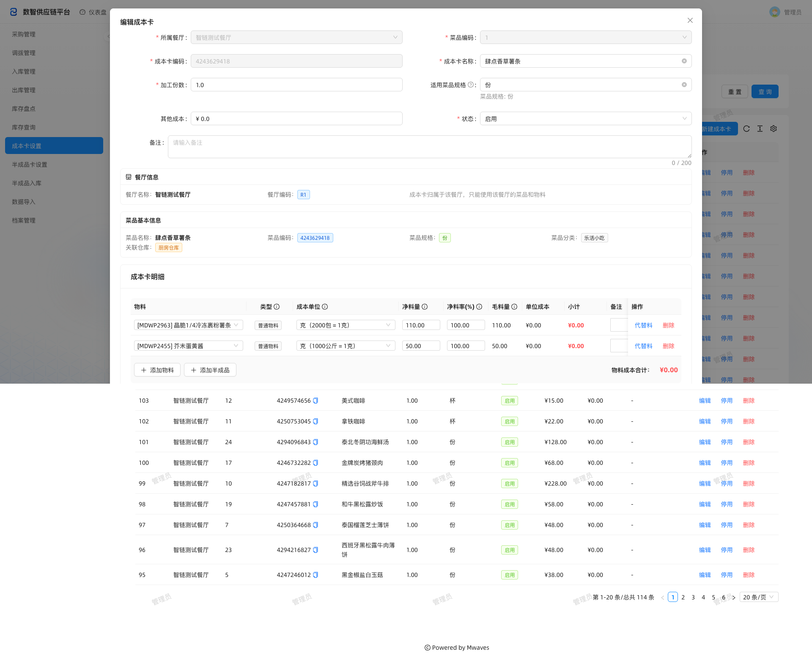
Task: Open 半成品卡设置 in the sidebar
Action: point(30,165)
